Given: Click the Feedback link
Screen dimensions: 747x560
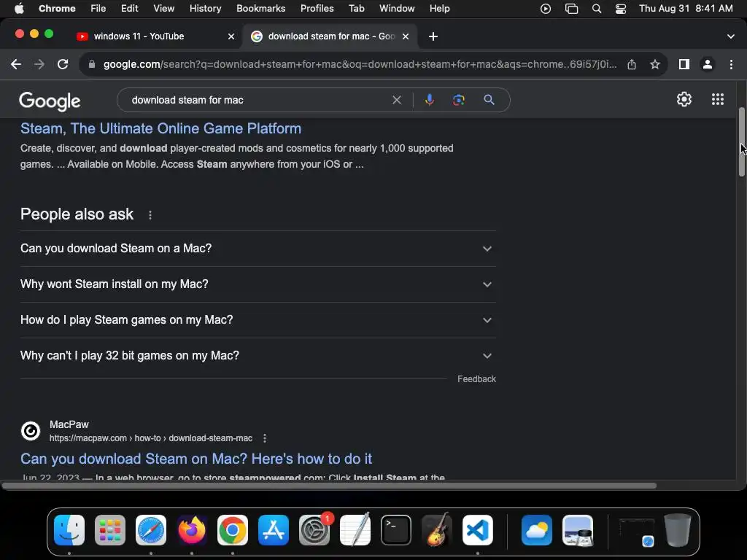Looking at the screenshot, I should [x=476, y=379].
